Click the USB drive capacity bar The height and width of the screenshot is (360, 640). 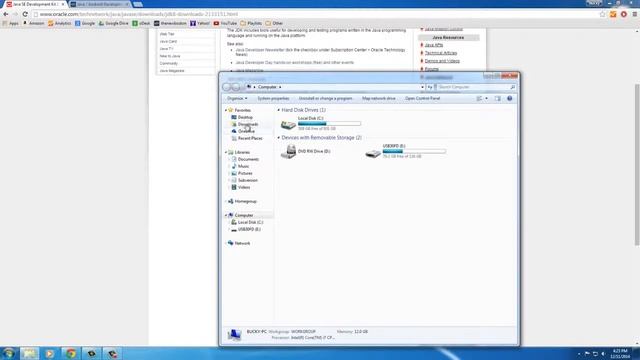pyautogui.click(x=414, y=151)
